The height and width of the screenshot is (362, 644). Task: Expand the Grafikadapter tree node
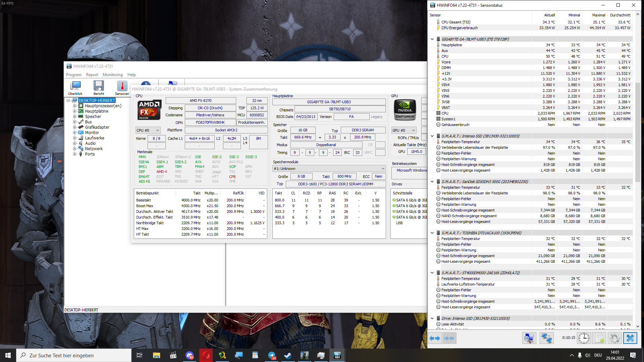(74, 127)
